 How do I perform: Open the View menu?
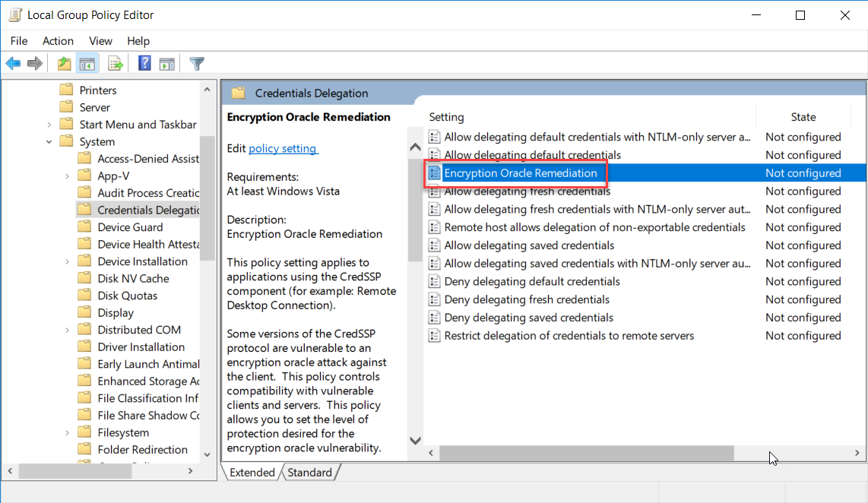(100, 41)
